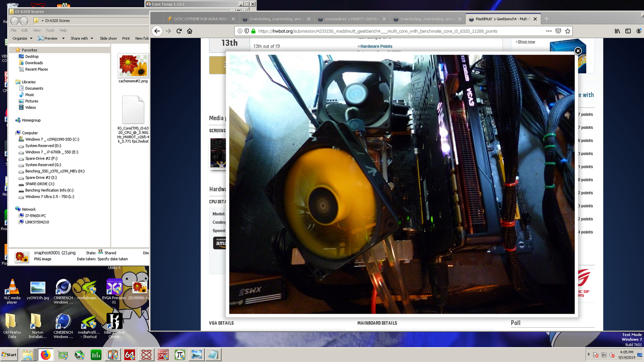
Task: Reload the hwbot page
Action: [179, 31]
